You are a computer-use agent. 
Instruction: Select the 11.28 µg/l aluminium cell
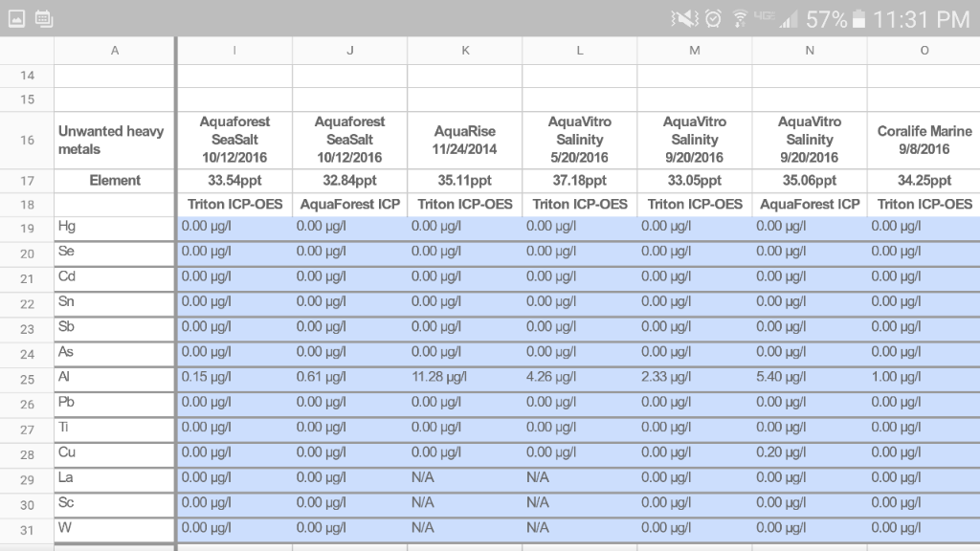pos(465,378)
